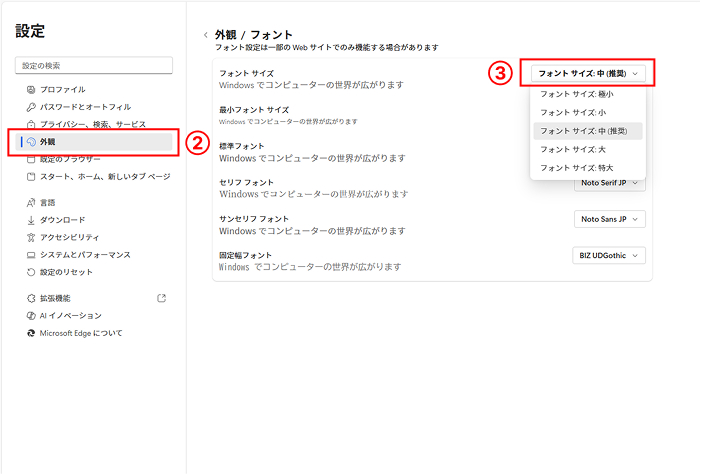Click the スタート、ホーム tab page icon

(31, 177)
